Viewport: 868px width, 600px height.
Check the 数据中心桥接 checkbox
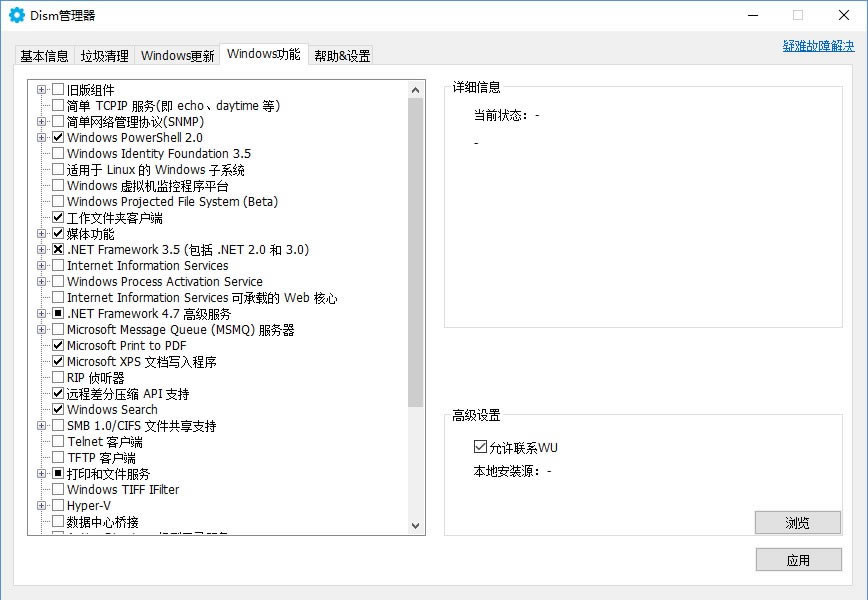point(58,521)
